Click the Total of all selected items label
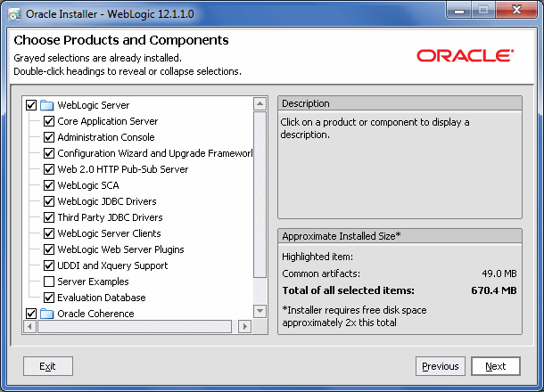The width and height of the screenshot is (544, 392). click(x=348, y=290)
